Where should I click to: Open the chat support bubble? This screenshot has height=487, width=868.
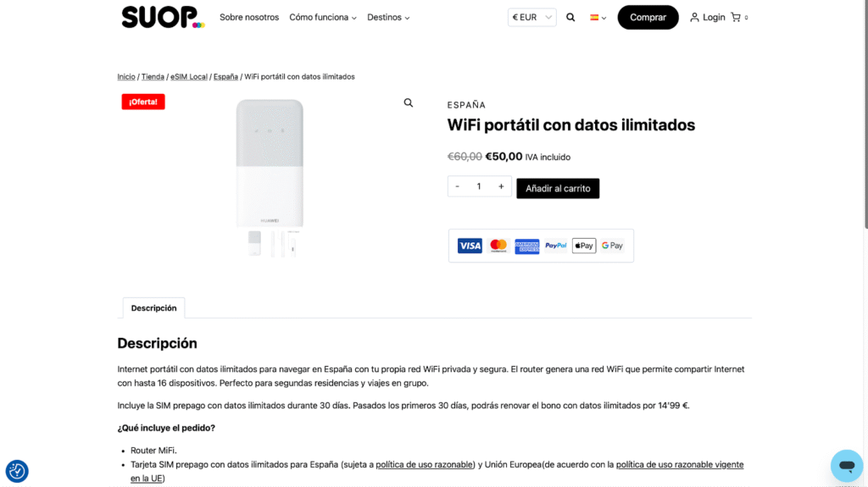coord(846,465)
